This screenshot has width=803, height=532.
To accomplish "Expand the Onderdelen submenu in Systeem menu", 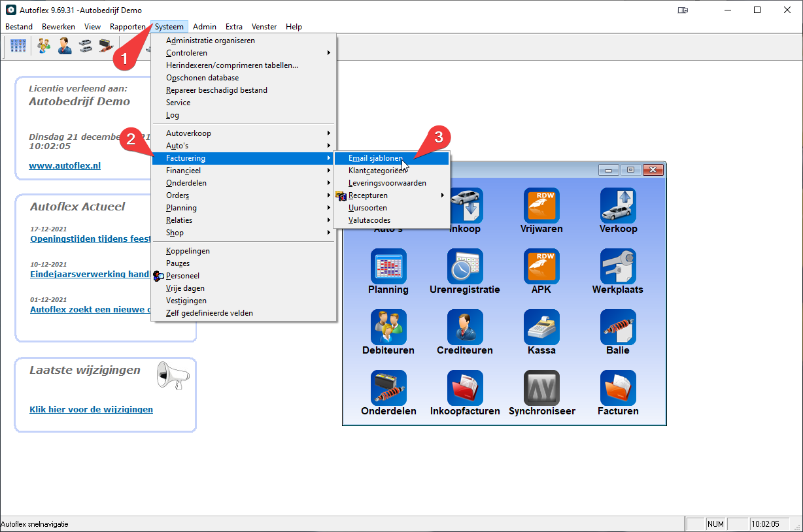I will pos(243,183).
